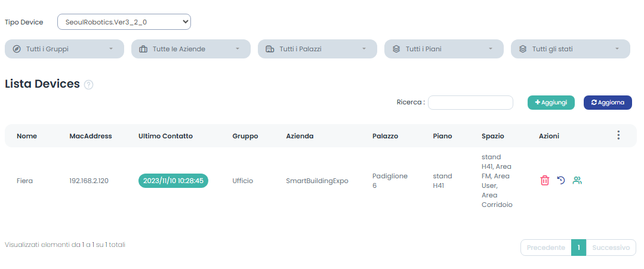Click the compass icon in Tutti i Gruppi
The height and width of the screenshot is (269, 644).
pos(17,49)
